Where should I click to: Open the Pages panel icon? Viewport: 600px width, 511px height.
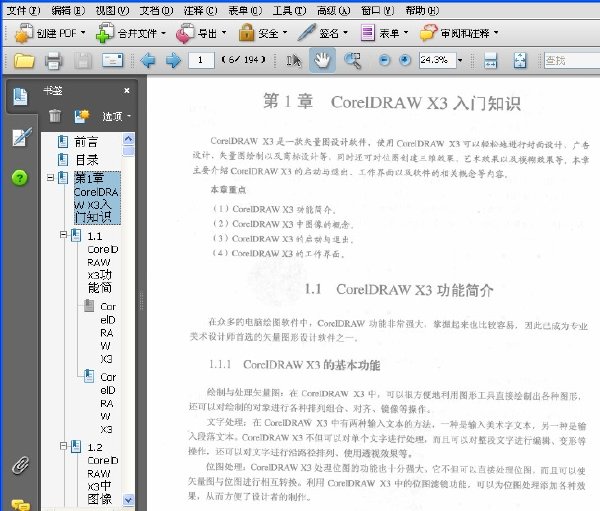tap(20, 96)
